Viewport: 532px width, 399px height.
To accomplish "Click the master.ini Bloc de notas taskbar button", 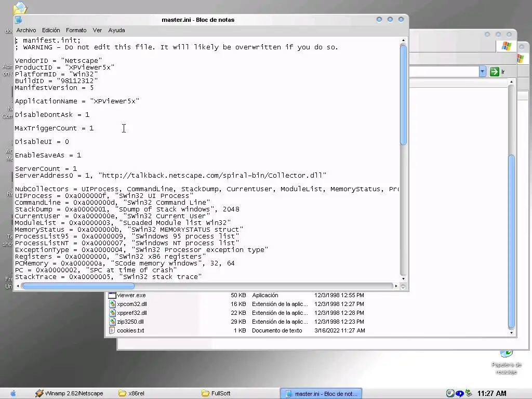I will pyautogui.click(x=321, y=394).
